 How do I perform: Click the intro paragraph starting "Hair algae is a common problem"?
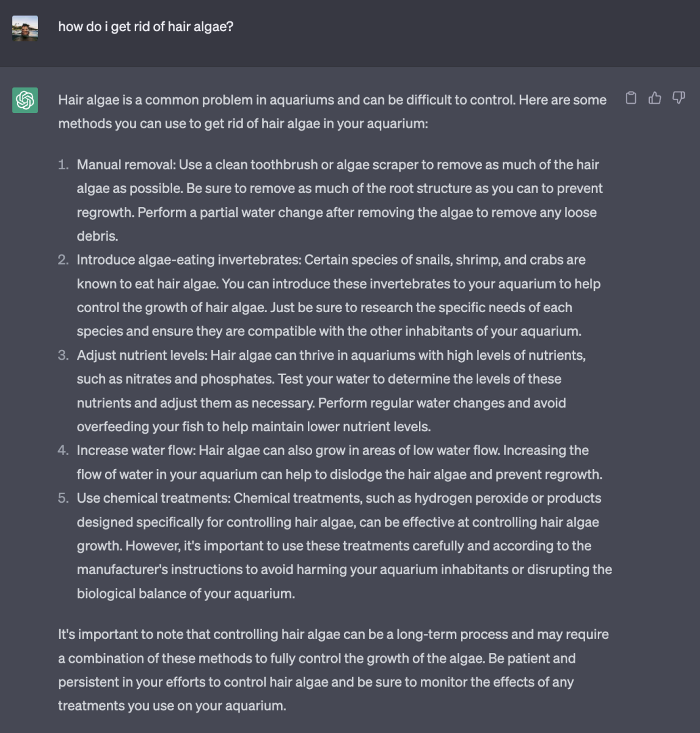click(332, 111)
